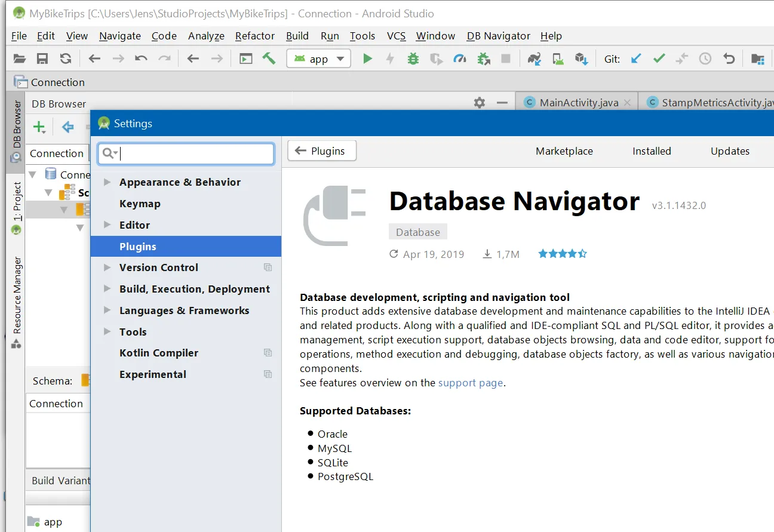Switch to the Updates tab
This screenshot has width=774, height=532.
tap(730, 151)
